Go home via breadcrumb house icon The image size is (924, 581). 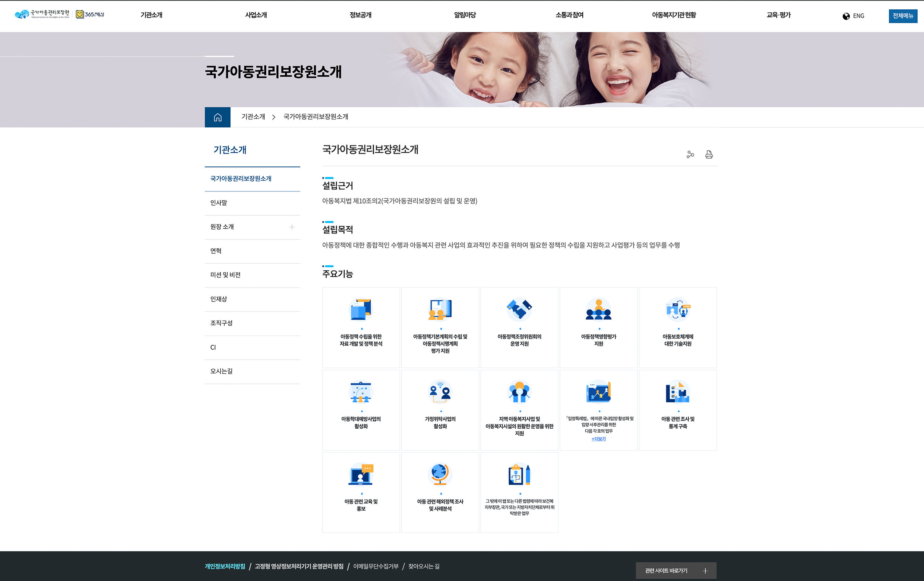point(218,117)
